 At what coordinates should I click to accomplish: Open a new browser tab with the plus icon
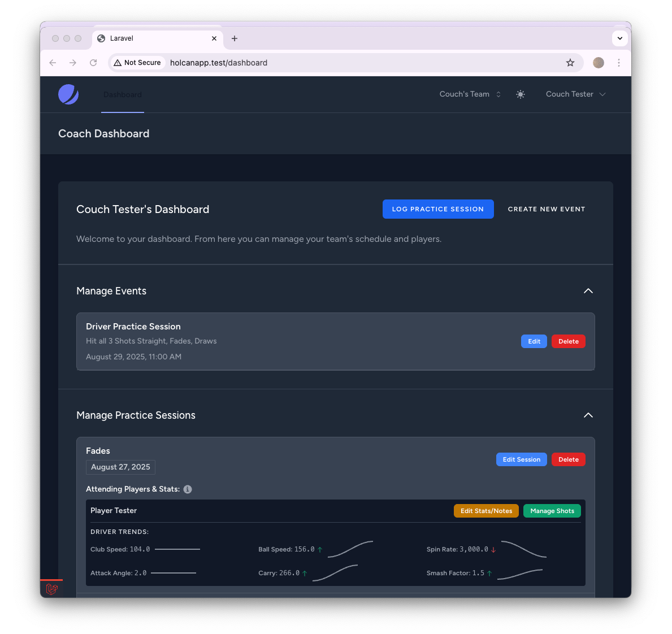[235, 38]
